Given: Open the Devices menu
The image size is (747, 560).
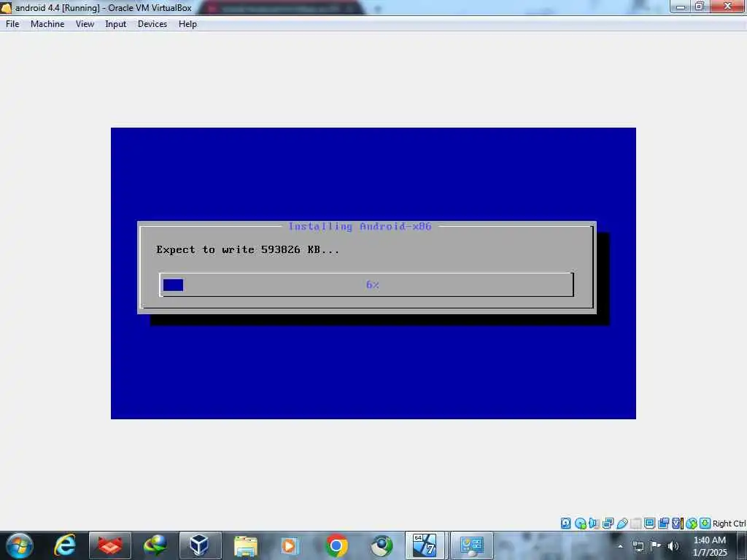Looking at the screenshot, I should 152,24.
